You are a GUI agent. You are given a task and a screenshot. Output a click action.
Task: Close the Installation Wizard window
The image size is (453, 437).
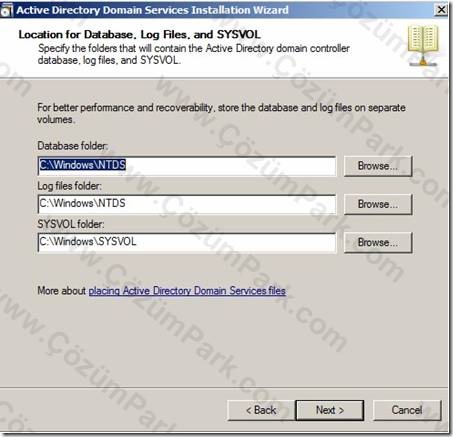(x=442, y=10)
